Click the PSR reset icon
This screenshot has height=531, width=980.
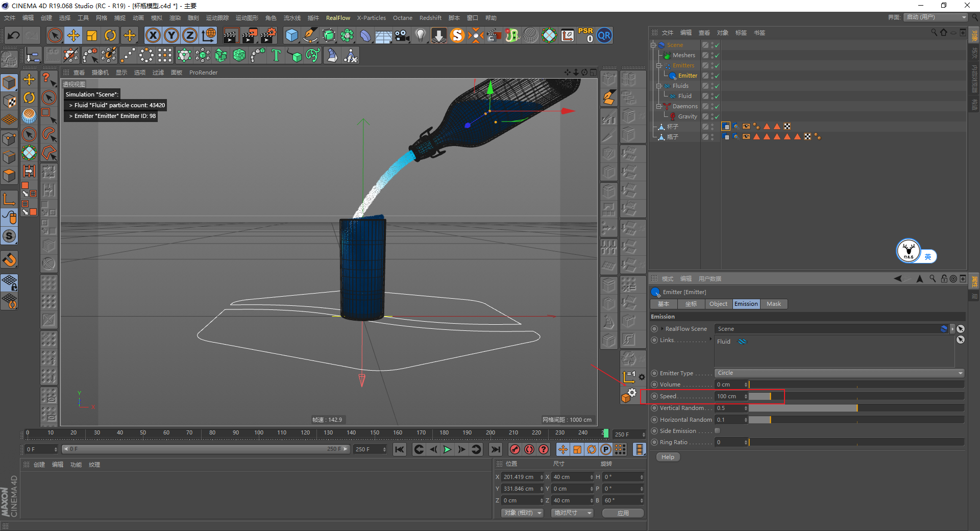click(585, 35)
